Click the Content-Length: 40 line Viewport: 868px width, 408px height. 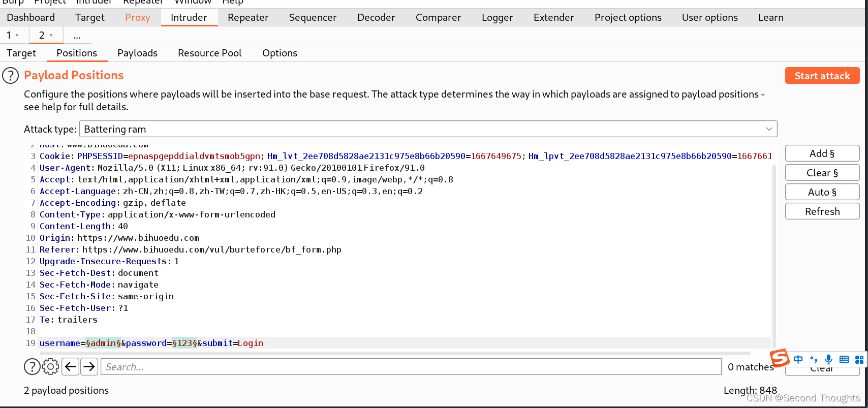[84, 226]
